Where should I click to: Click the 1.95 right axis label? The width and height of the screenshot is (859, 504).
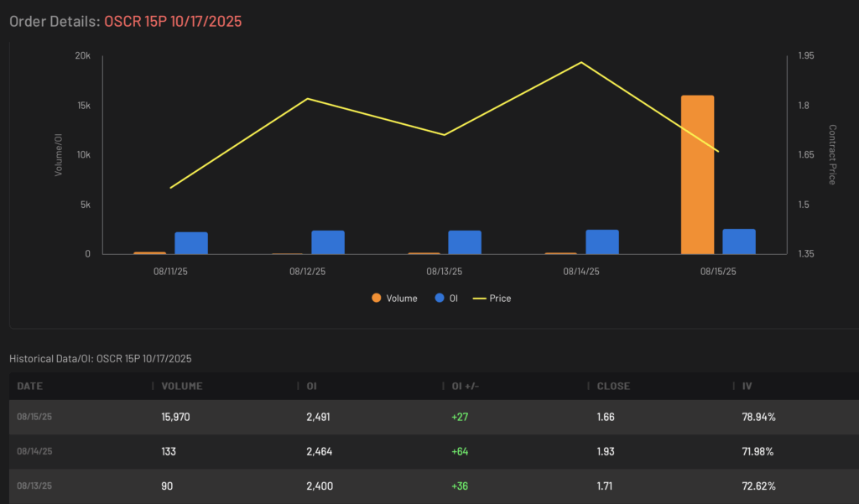click(806, 56)
